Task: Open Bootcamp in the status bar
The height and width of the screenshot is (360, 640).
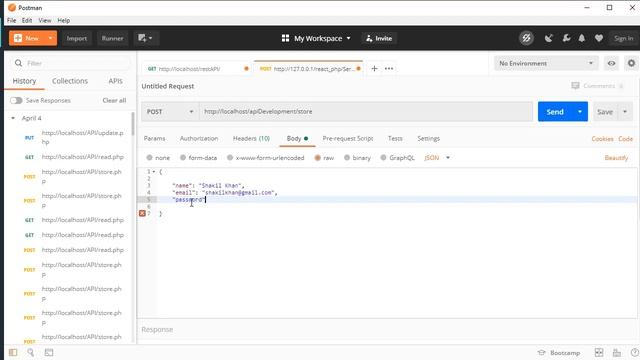Action: (559, 352)
